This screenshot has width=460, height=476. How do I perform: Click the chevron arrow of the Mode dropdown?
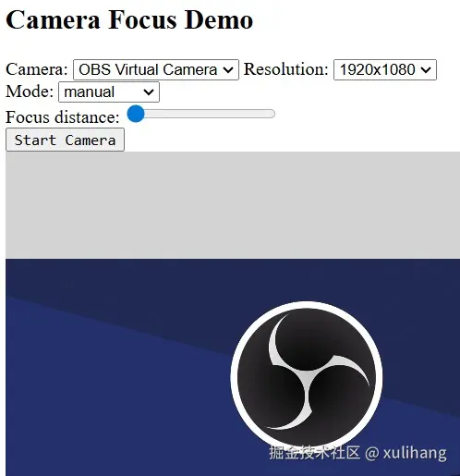(149, 92)
